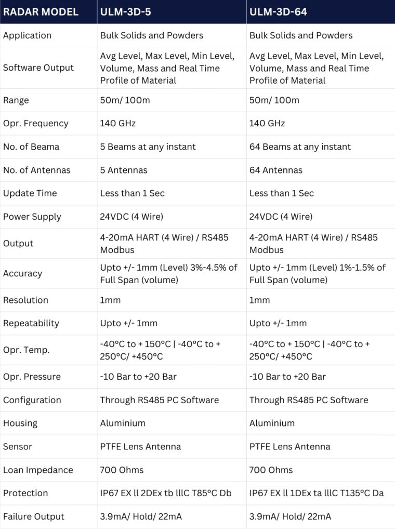This screenshot has width=395, height=532.
Task: Click the '64 Beams at any instant' cell
Action: pos(300,147)
